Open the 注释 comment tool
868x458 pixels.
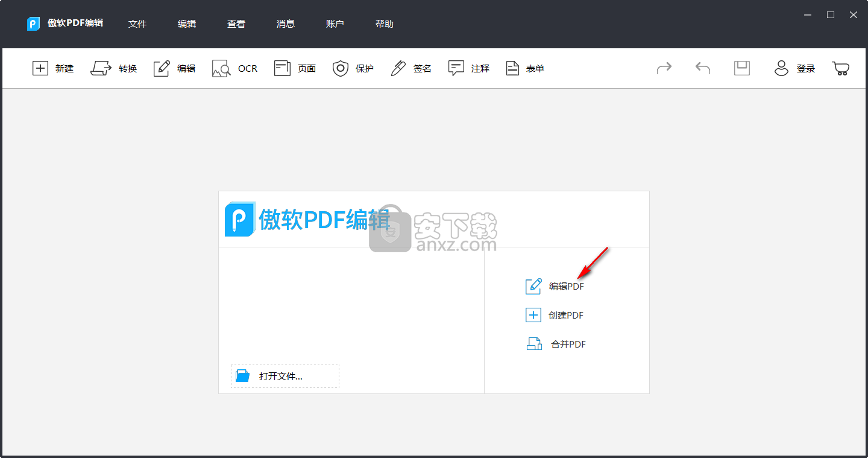469,68
